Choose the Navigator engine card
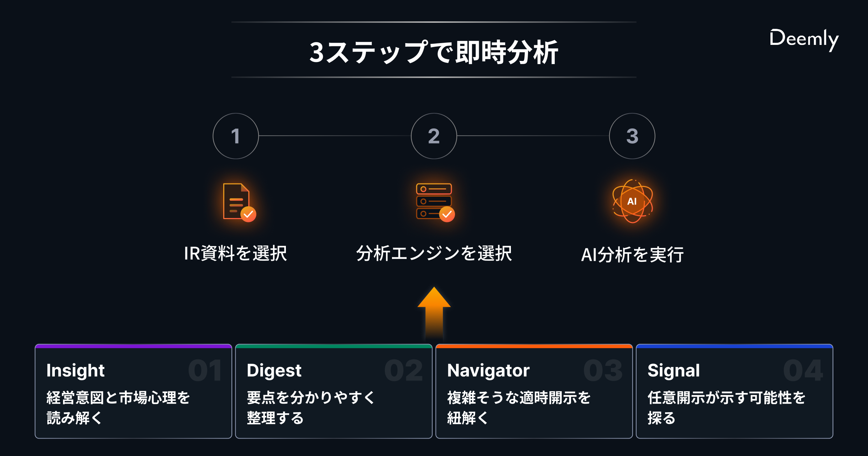 534,391
